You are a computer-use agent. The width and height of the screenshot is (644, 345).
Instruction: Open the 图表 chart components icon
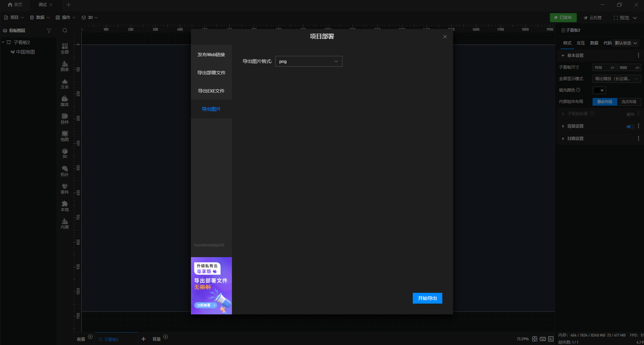point(65,66)
